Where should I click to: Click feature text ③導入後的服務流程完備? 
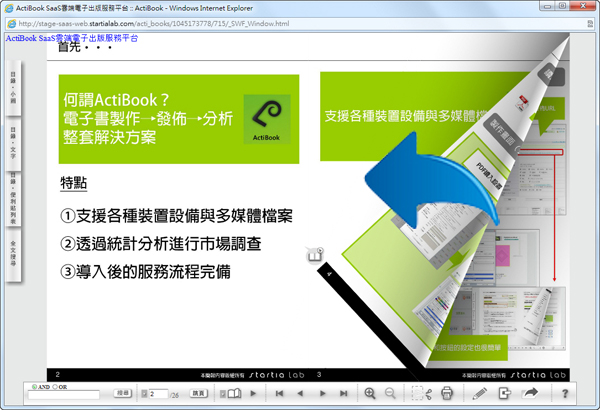(x=145, y=272)
